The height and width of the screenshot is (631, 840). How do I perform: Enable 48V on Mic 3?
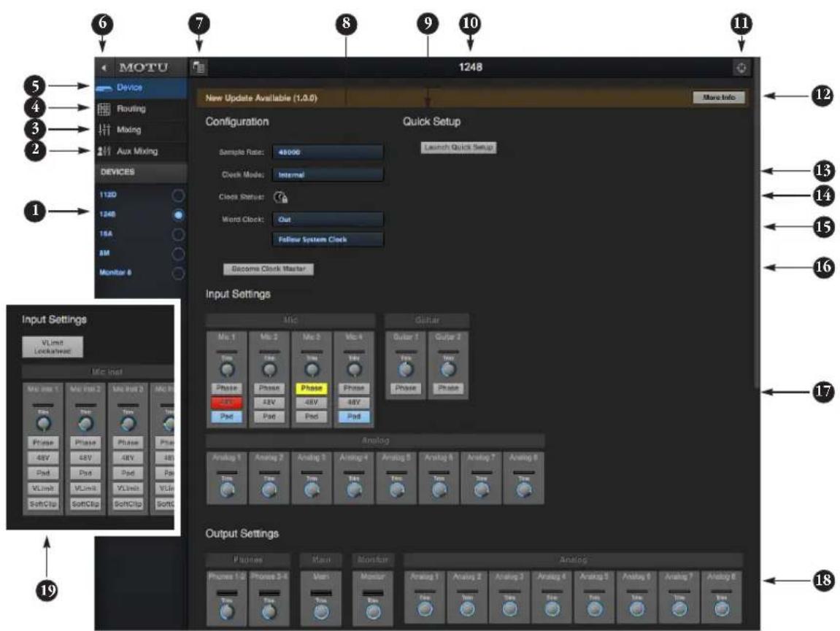311,402
